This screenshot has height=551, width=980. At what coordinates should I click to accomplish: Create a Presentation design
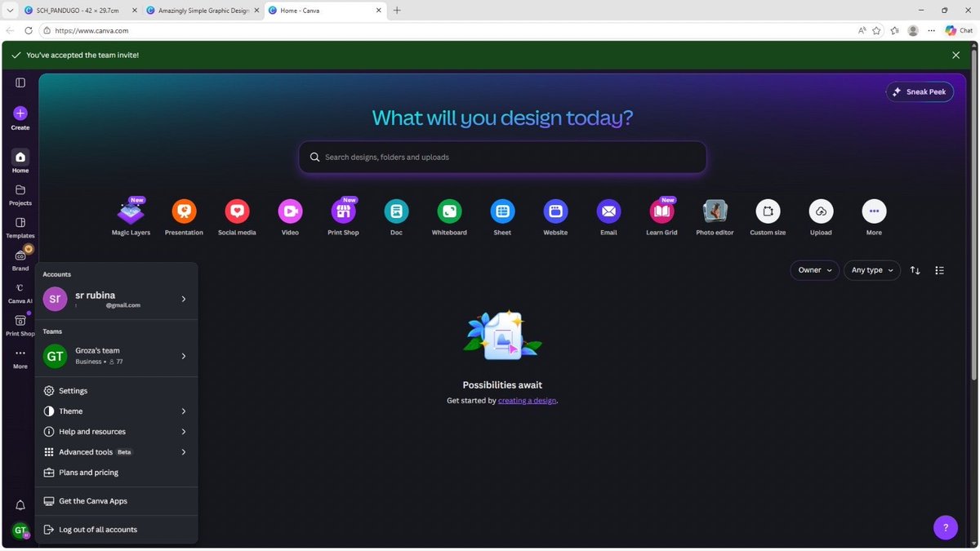[184, 217]
